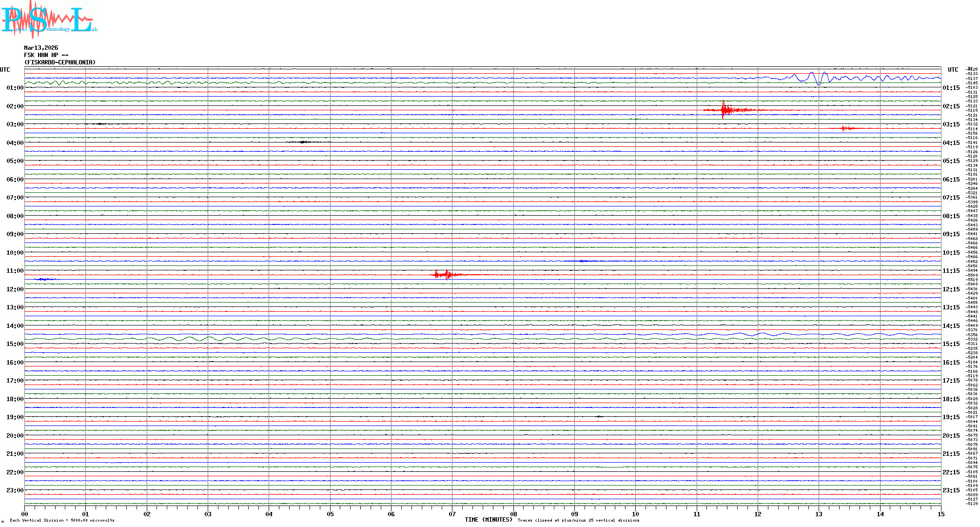
Task: Click the Mar13,2026 date label
Action: [x=41, y=48]
